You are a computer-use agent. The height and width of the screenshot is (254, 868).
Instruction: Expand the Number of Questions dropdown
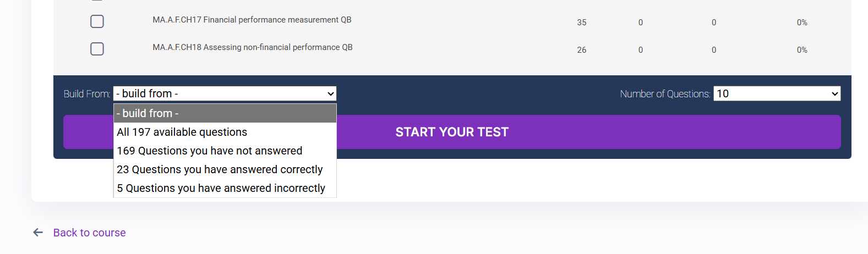(777, 93)
